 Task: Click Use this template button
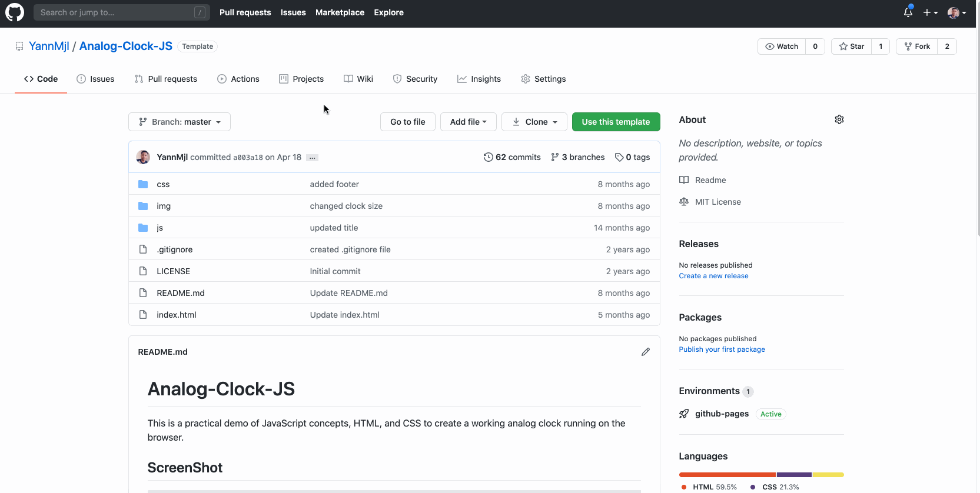pos(616,122)
